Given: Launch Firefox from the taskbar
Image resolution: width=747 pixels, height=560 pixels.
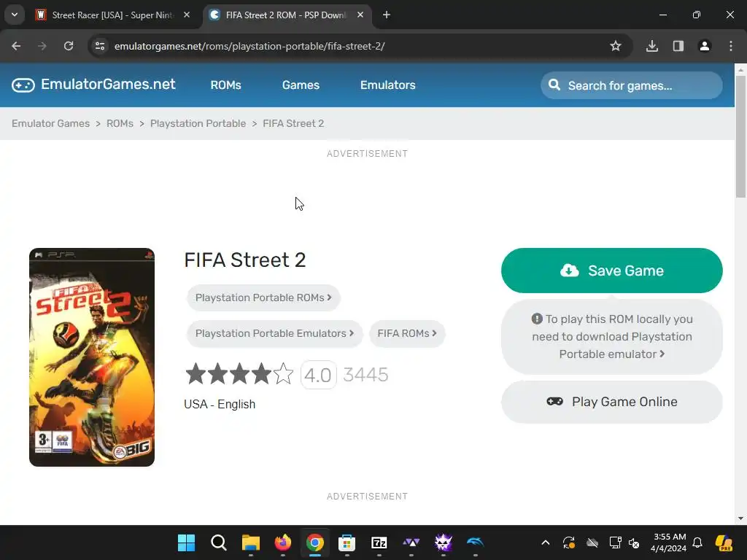Looking at the screenshot, I should [283, 542].
